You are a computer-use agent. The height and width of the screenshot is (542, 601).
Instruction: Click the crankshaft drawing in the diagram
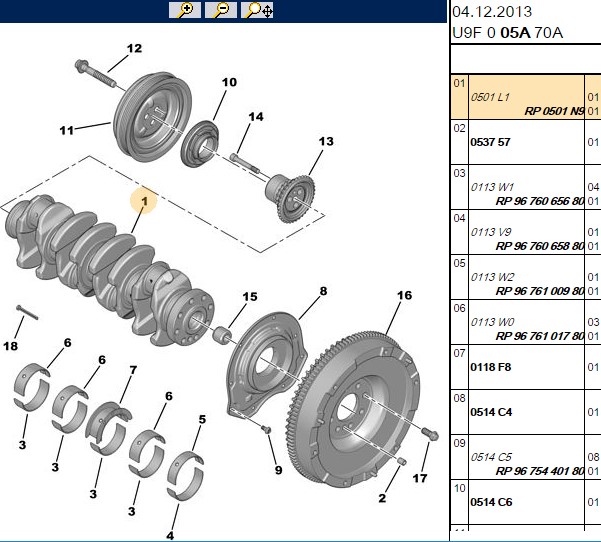tap(109, 270)
